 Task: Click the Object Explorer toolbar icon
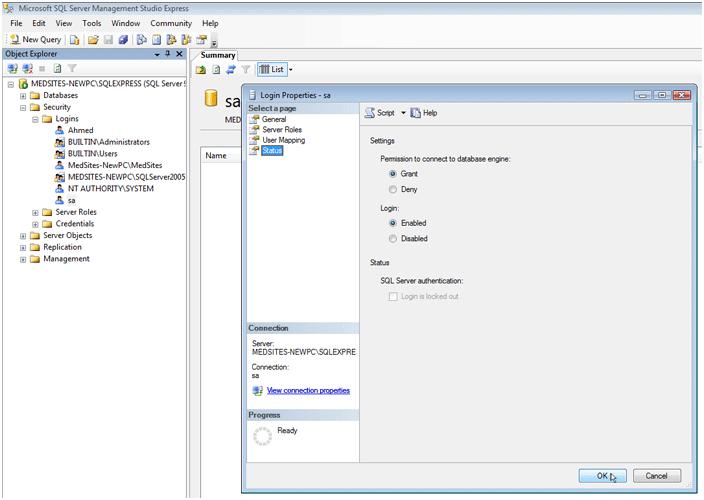(x=171, y=40)
